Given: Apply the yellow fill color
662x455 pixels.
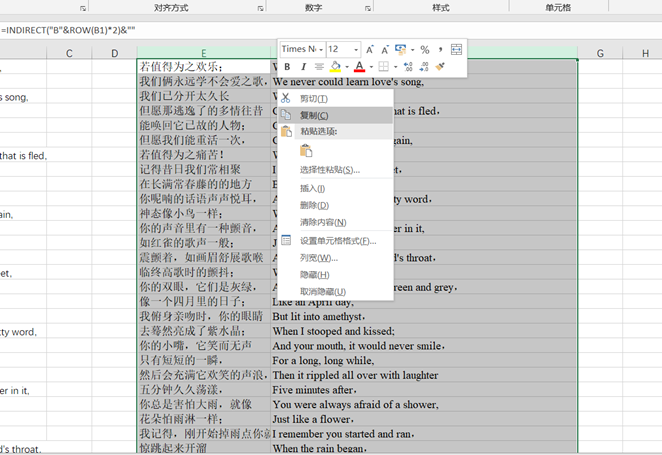Looking at the screenshot, I should point(335,67).
